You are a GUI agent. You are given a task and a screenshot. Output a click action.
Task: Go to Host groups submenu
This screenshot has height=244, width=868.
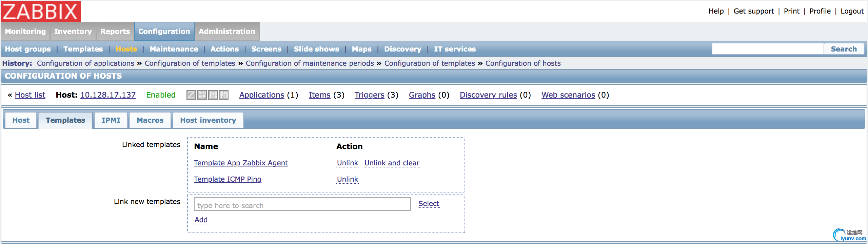pos(28,49)
